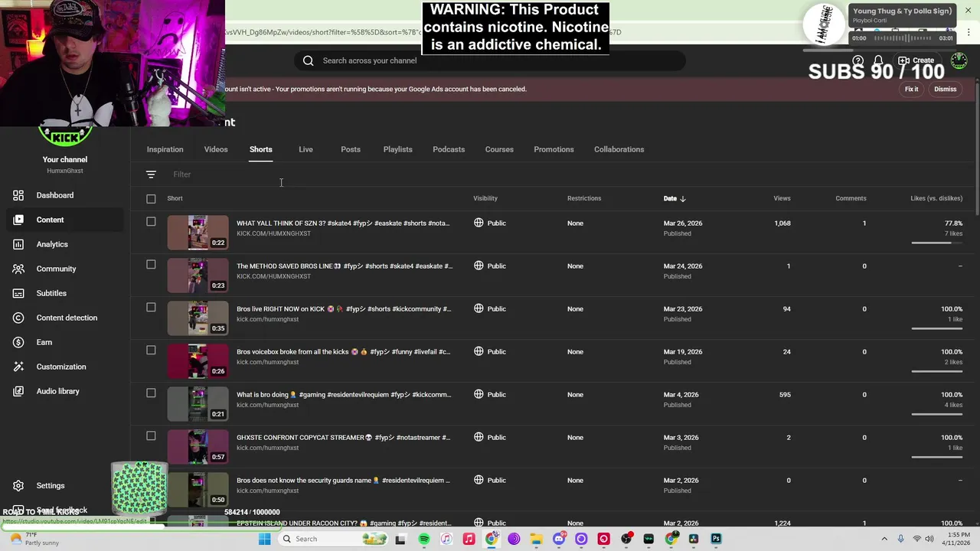Open Discord from the taskbar
This screenshot has height=551, width=980.
559,539
